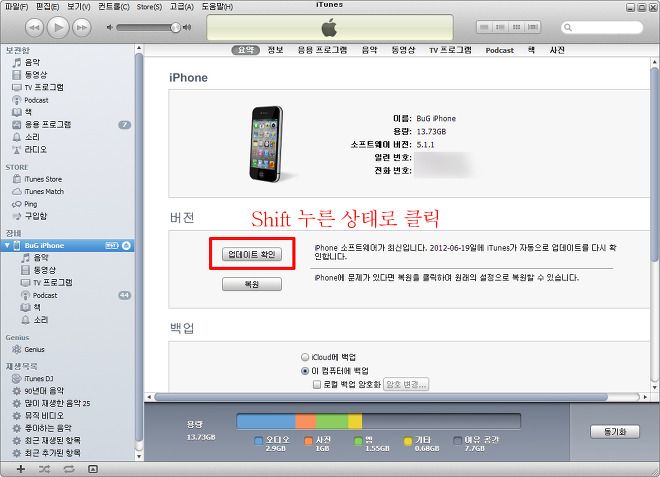Click the volume slider knob
The image size is (660, 477).
click(175, 28)
